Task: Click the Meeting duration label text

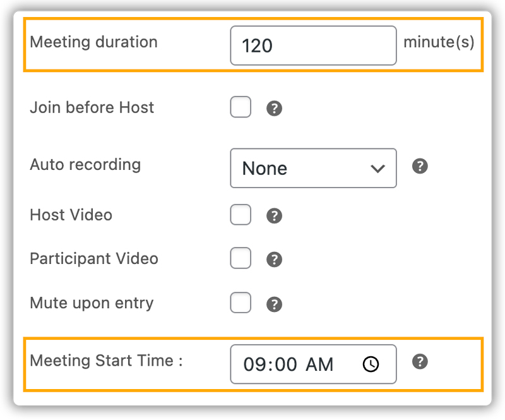Action: point(93,42)
